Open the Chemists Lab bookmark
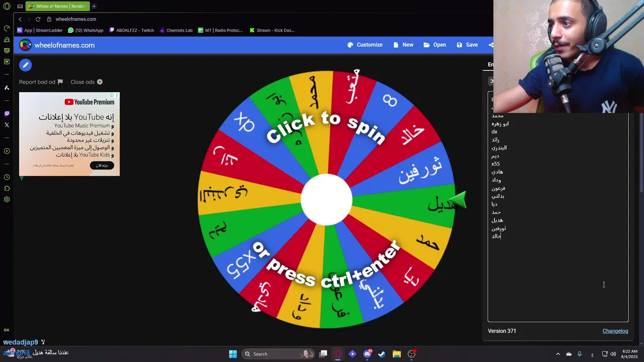Image resolution: width=644 pixels, height=362 pixels. pos(176,30)
